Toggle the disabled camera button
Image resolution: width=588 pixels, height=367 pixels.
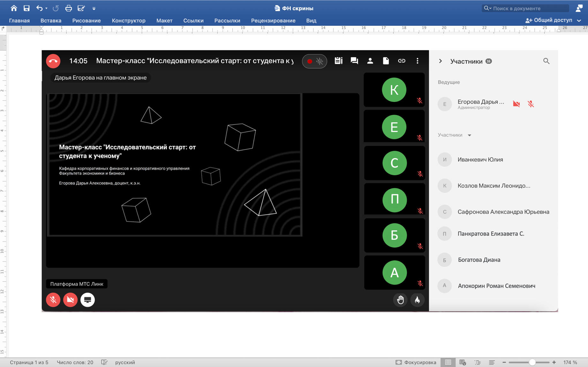coord(70,300)
